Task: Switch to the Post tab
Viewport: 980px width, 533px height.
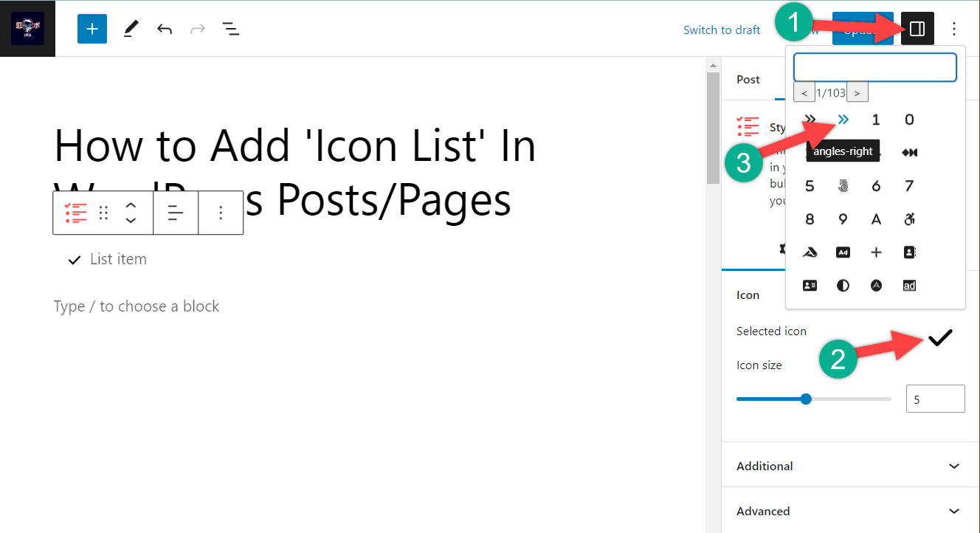Action: (x=748, y=79)
